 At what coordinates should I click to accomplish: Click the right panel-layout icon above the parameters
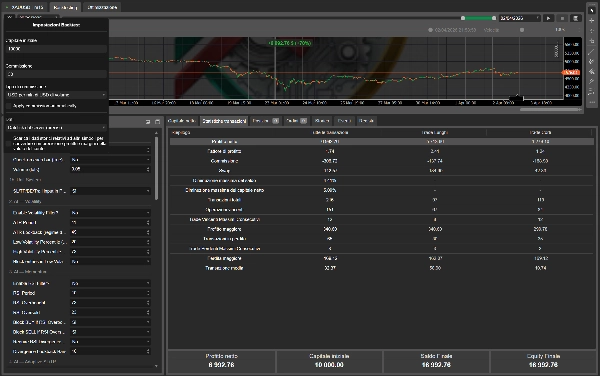pyautogui.click(x=157, y=122)
